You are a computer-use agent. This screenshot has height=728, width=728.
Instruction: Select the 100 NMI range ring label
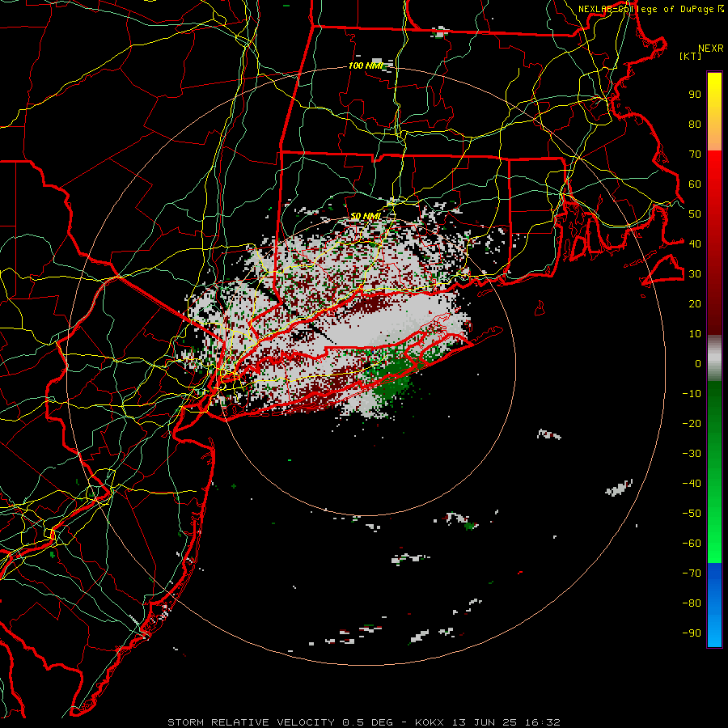coord(366,66)
